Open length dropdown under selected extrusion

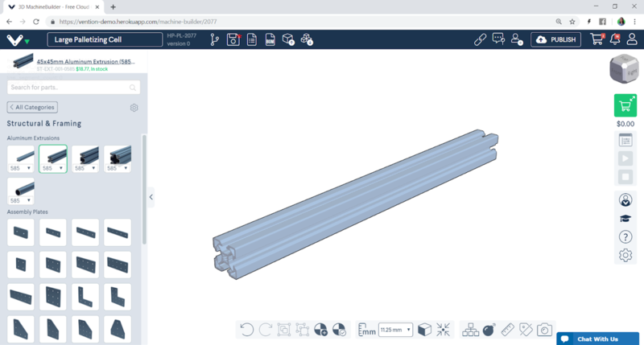53,168
